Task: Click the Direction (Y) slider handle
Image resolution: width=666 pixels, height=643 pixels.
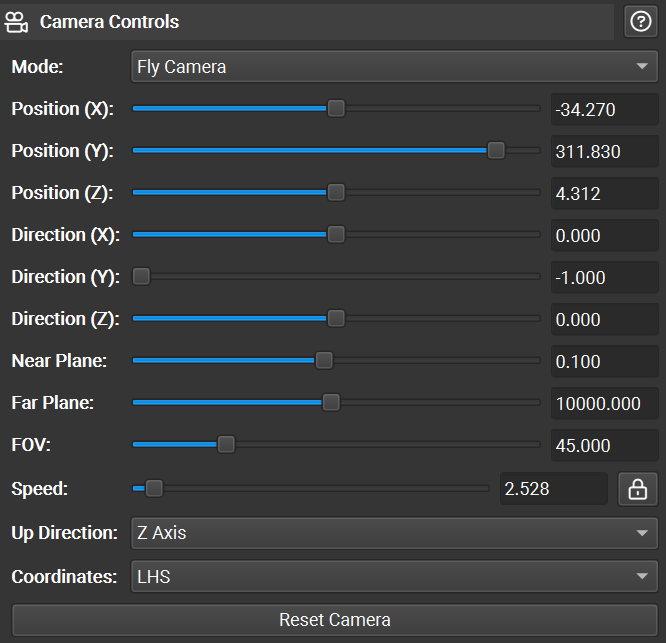Action: point(141,276)
